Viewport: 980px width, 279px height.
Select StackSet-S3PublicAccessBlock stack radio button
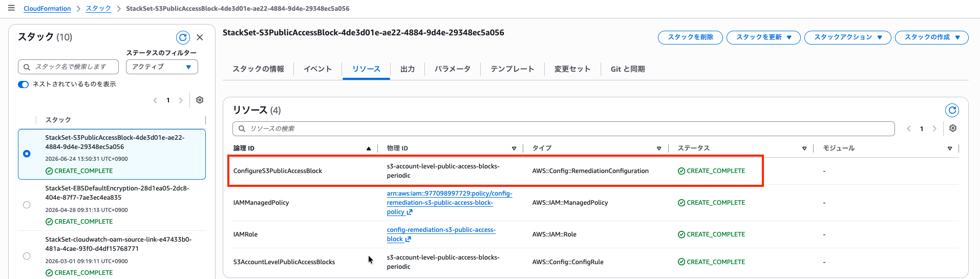tap(27, 154)
